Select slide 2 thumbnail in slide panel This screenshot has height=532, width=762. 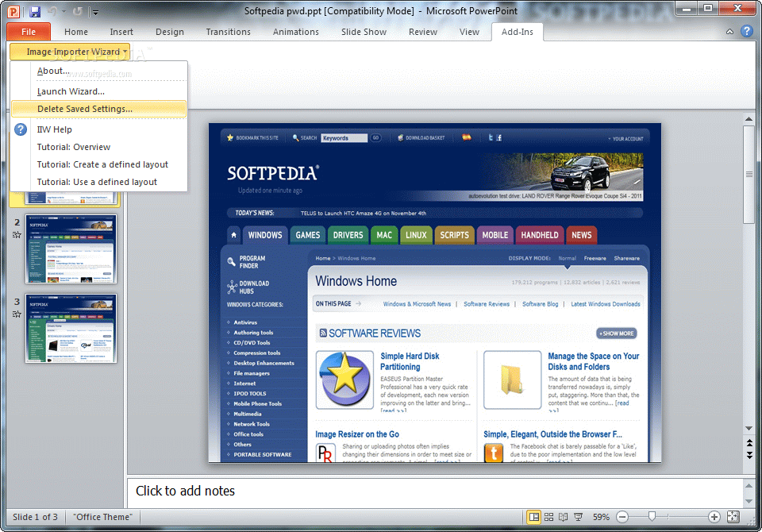pos(71,249)
